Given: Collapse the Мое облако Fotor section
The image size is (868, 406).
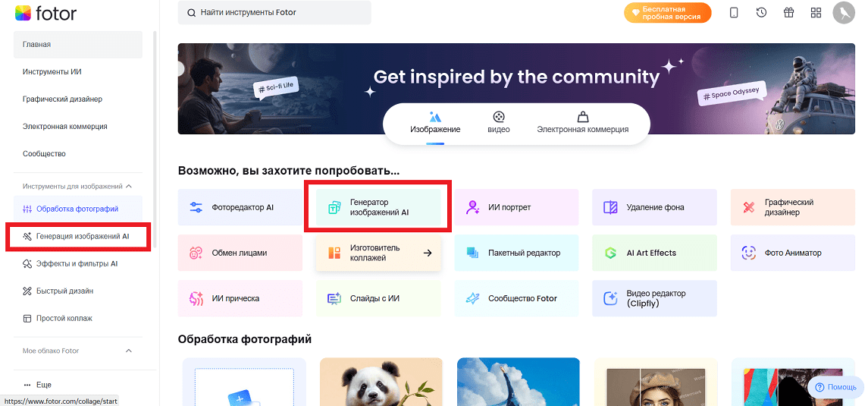Looking at the screenshot, I should (x=128, y=351).
